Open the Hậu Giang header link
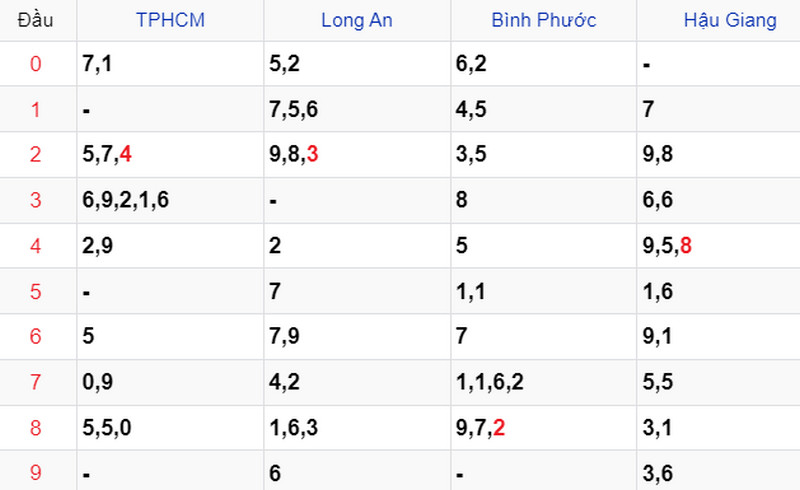Image resolution: width=800 pixels, height=490 pixels. pyautogui.click(x=730, y=20)
